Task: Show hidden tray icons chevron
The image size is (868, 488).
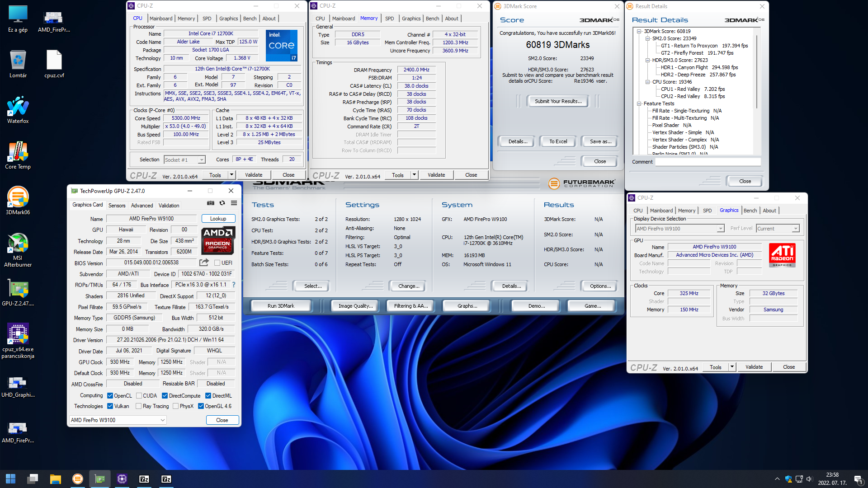Action: [x=777, y=479]
